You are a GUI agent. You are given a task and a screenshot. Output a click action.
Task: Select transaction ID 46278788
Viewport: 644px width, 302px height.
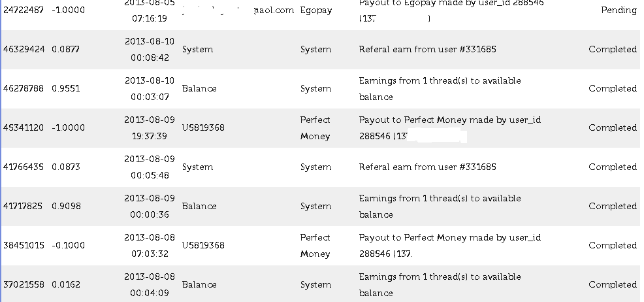(24, 89)
